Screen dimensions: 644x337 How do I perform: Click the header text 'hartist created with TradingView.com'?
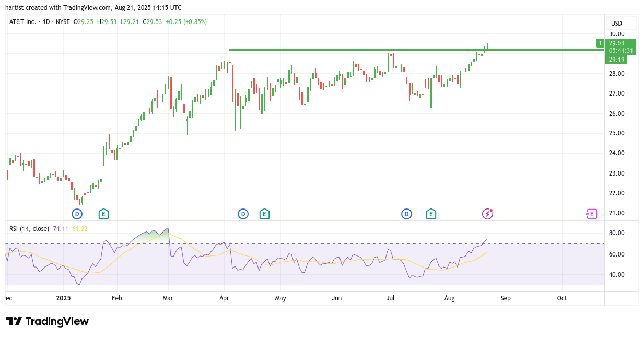pyautogui.click(x=58, y=8)
